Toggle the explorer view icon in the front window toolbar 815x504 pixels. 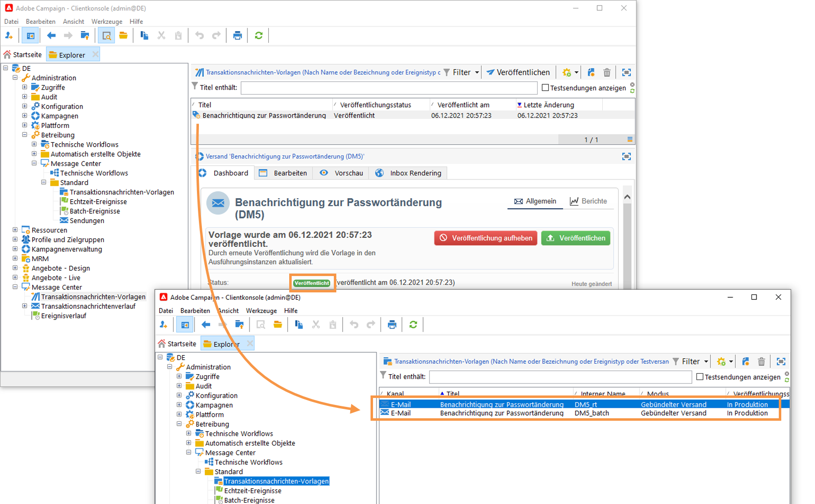[185, 325]
